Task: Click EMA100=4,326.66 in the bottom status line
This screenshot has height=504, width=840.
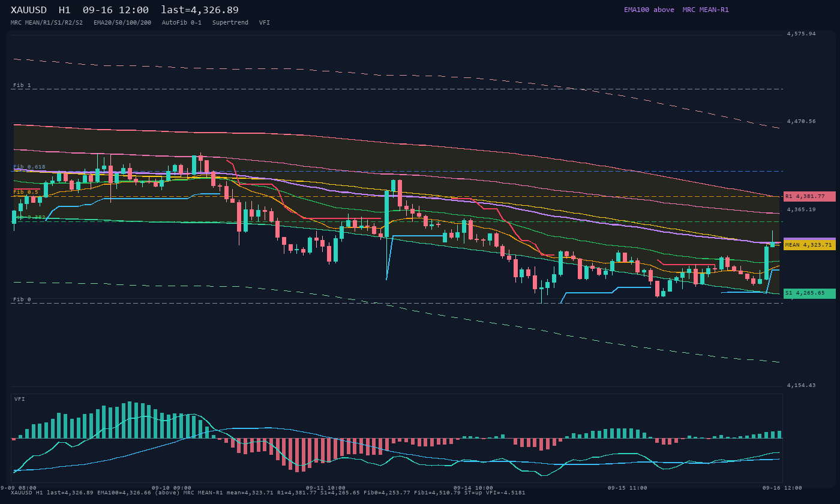Action: click(x=124, y=493)
